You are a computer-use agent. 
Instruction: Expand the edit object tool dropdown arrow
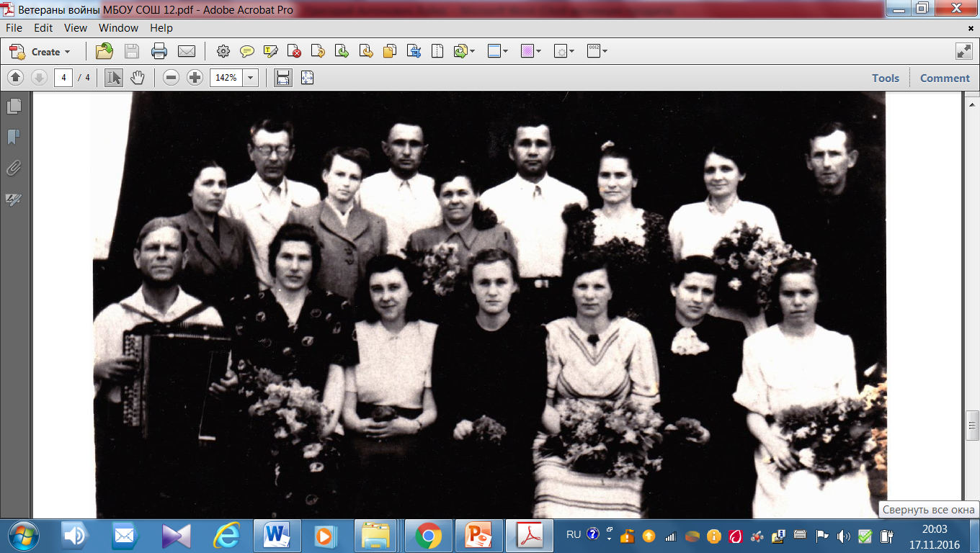(x=571, y=52)
